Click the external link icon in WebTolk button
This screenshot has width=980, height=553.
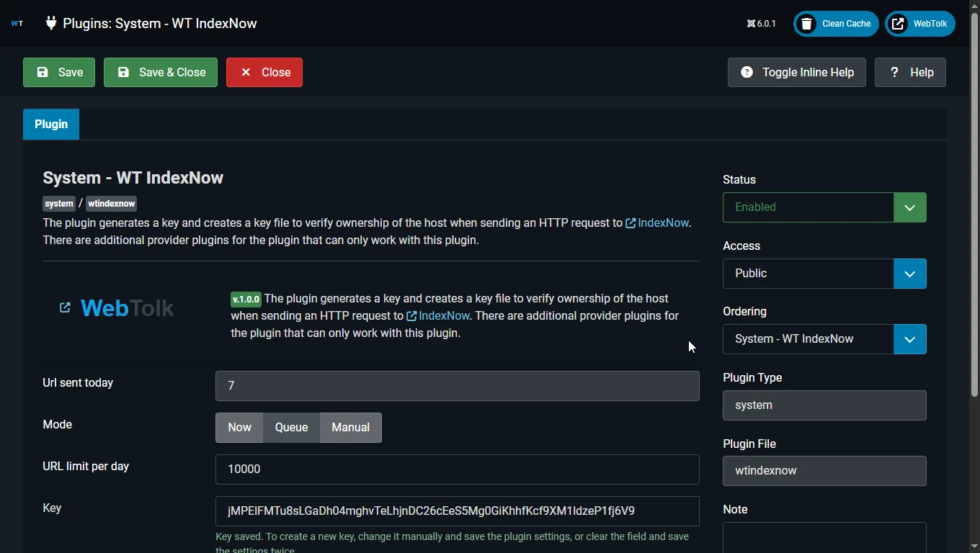tap(898, 24)
